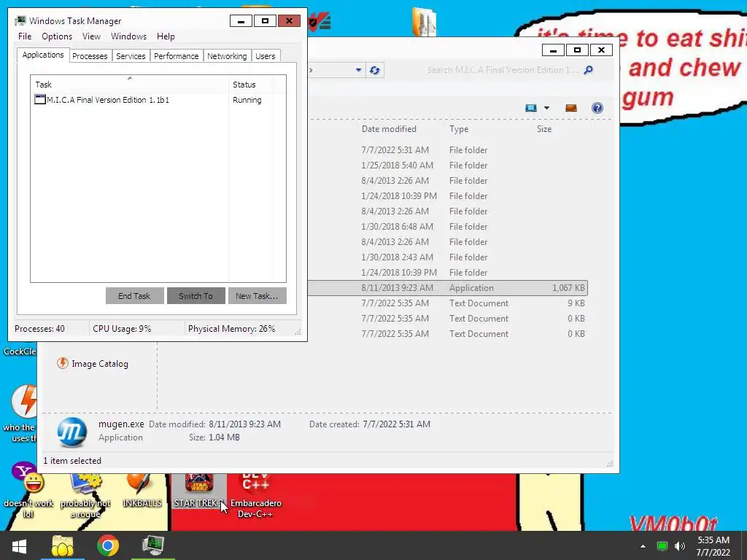Screen dimensions: 747x560
Task: Click the change view icon in Explorer
Action: [531, 108]
